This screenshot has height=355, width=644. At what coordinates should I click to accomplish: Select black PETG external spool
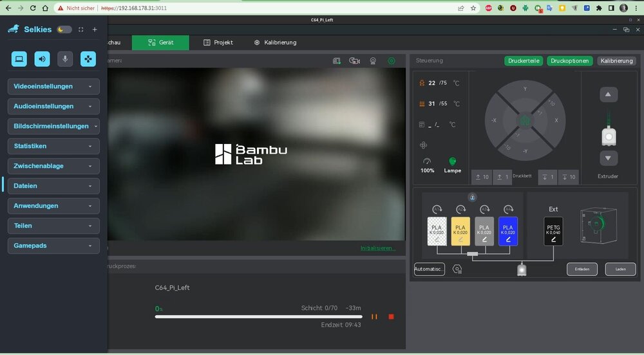click(553, 232)
